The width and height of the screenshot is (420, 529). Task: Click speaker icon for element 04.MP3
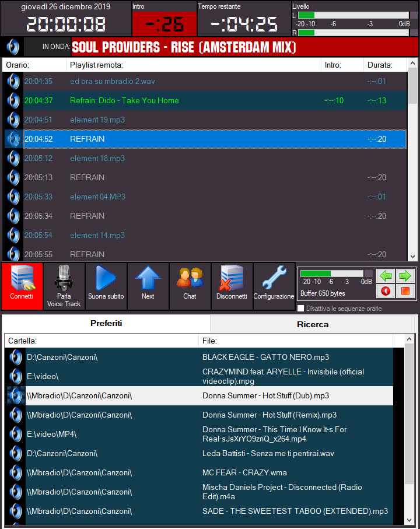click(x=13, y=197)
